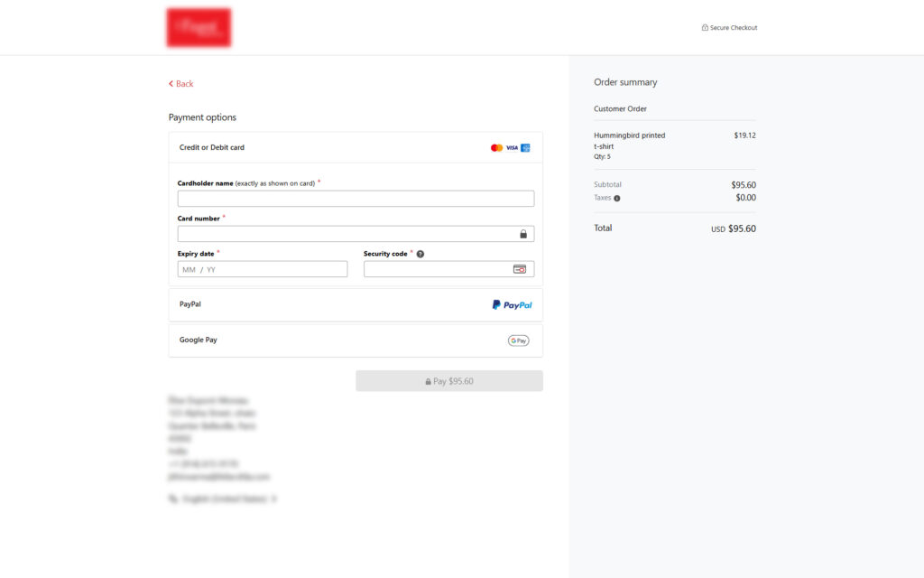Click the Order summary Customer Order heading
Screen dimensions: 924x578
click(x=620, y=108)
